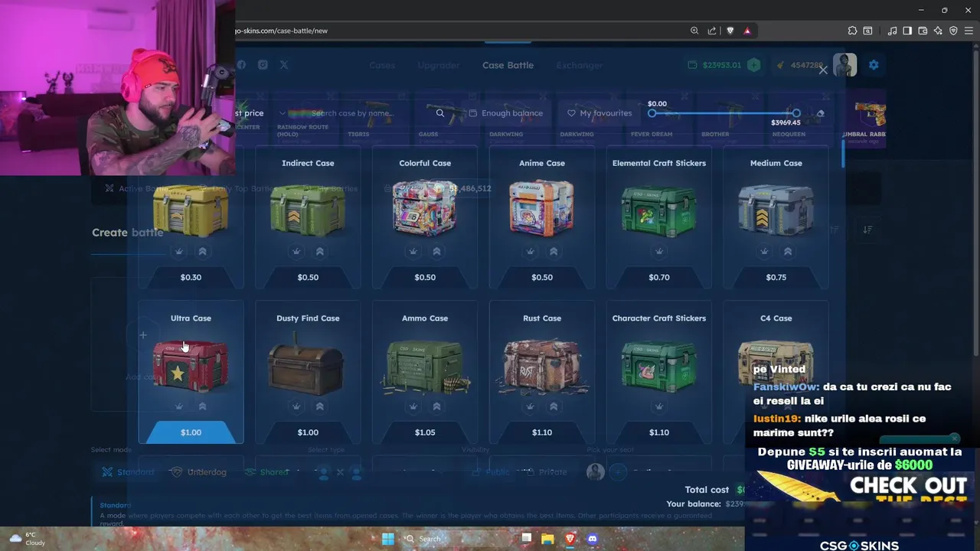The width and height of the screenshot is (980, 551).
Task: Click the Windows Start button
Action: (388, 539)
